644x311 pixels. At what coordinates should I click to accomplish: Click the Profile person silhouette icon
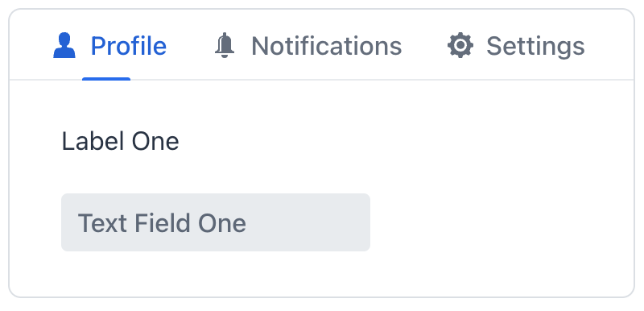pyautogui.click(x=64, y=46)
